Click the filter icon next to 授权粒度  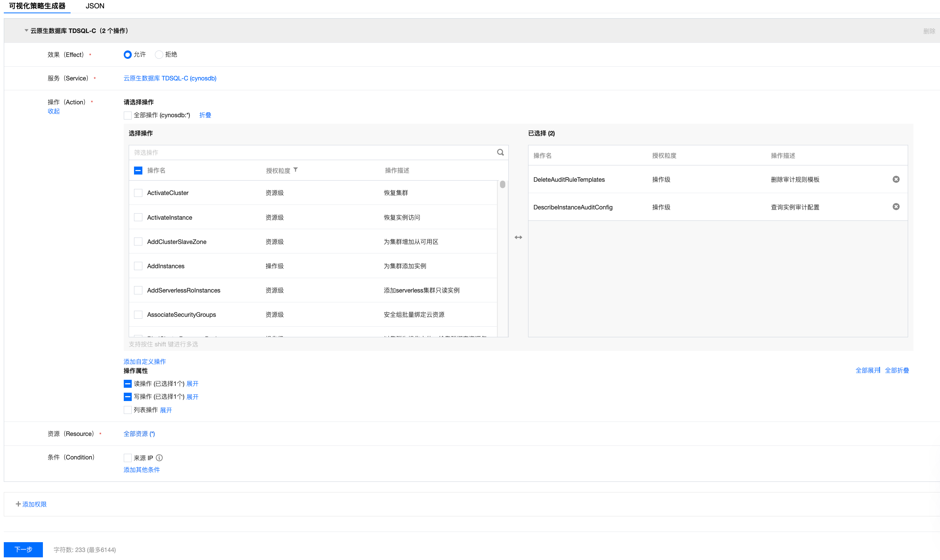295,170
